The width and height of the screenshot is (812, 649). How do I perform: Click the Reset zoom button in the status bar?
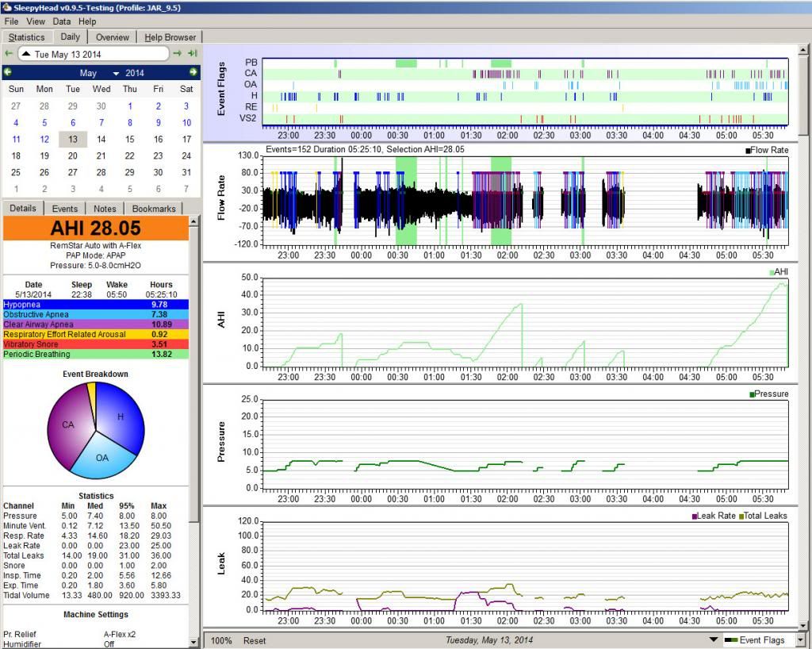pyautogui.click(x=255, y=641)
